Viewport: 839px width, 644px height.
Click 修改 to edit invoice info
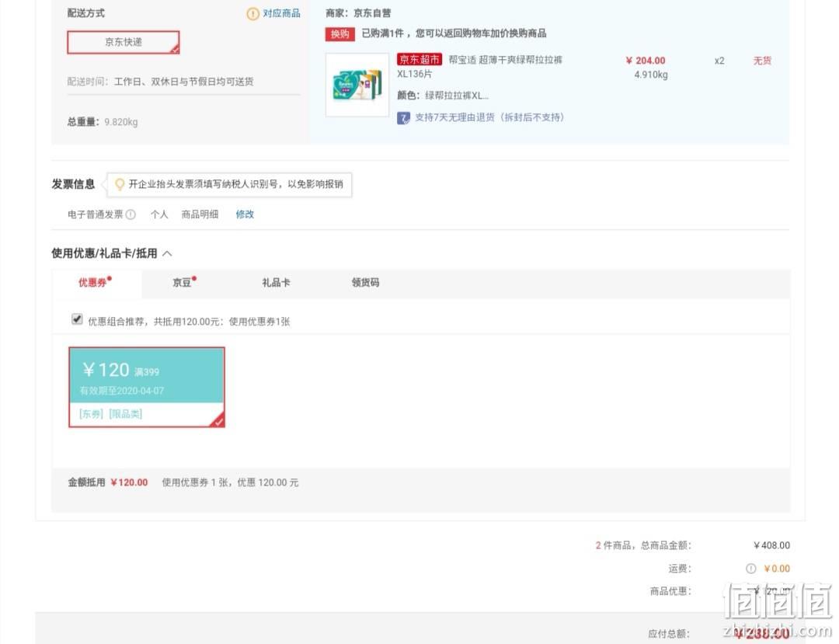pyautogui.click(x=245, y=214)
